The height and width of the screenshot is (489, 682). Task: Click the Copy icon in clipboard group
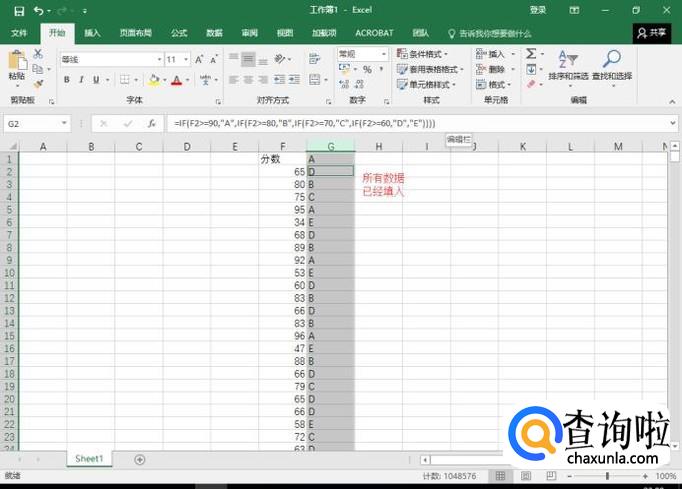[x=38, y=69]
